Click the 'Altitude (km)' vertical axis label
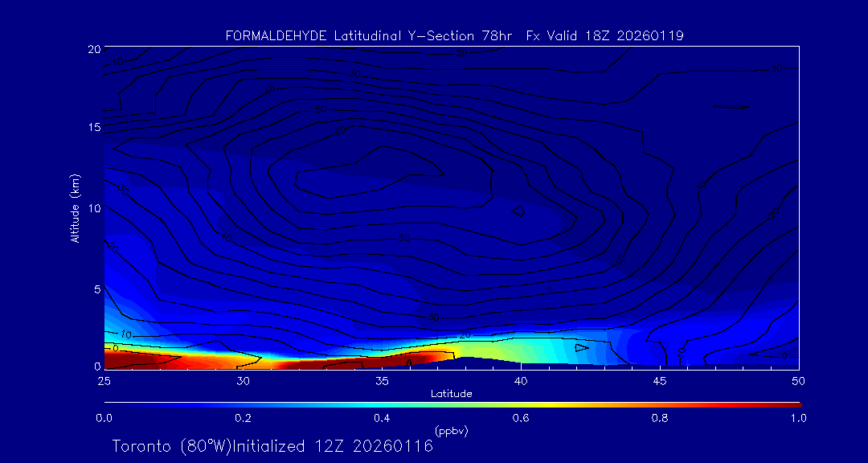This screenshot has width=868, height=463. 74,207
